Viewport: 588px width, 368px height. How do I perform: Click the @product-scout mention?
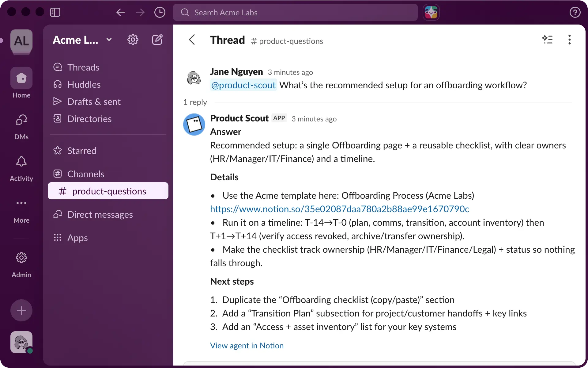point(243,85)
